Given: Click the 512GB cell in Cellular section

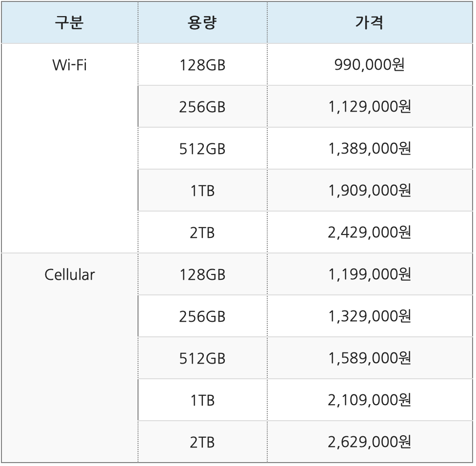Looking at the screenshot, I should pos(203,357).
